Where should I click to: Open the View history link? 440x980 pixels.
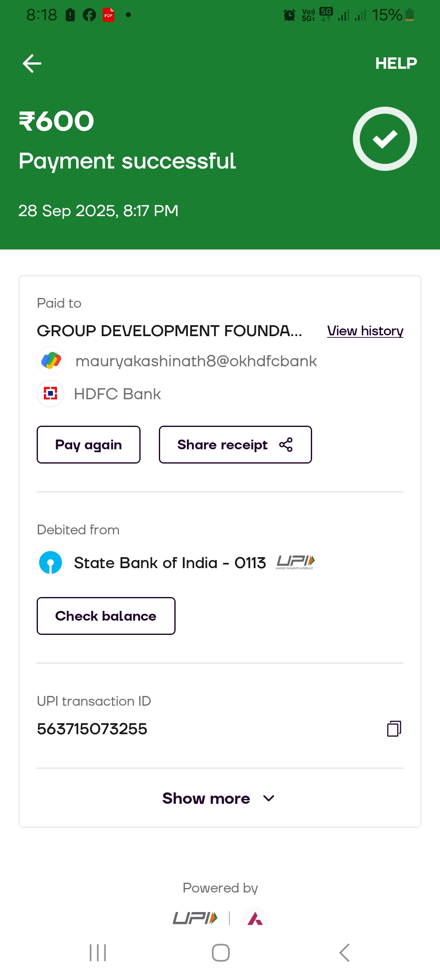coord(365,331)
